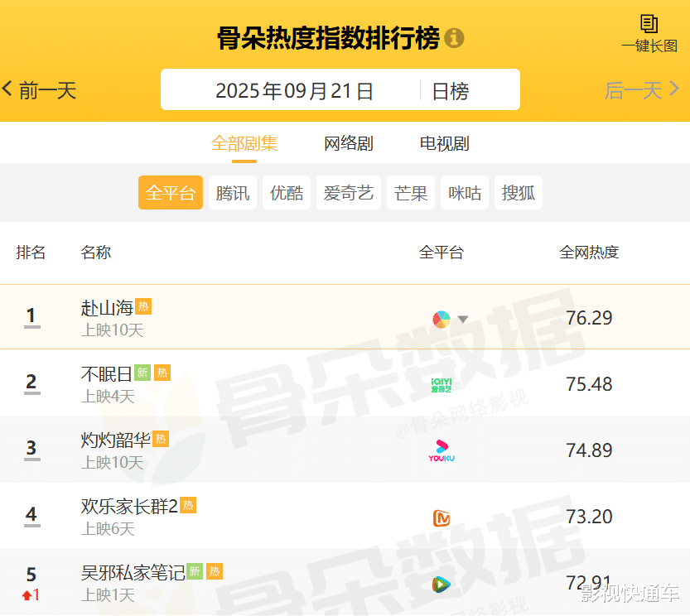Switch to the 全部剧集 tab
Screen dimensions: 690x616
(x=244, y=143)
